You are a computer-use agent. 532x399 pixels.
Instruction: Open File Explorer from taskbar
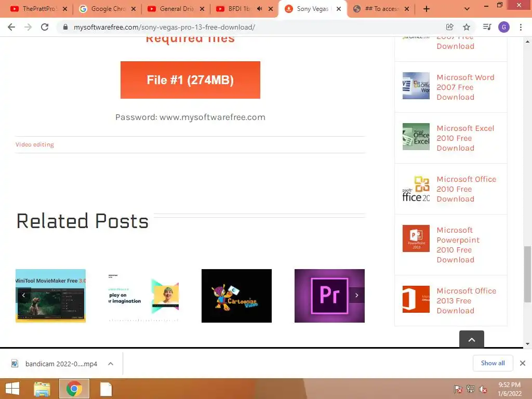42,389
